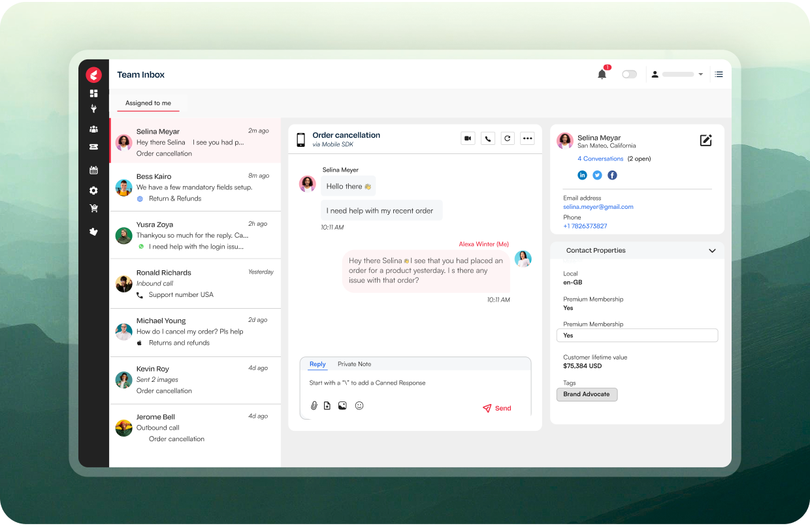The image size is (810, 532).
Task: Open the 4 Conversations link
Action: (600, 159)
